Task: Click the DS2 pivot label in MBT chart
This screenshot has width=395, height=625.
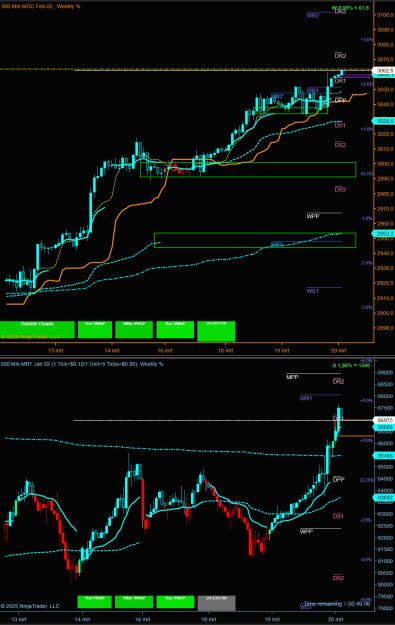Action: (338, 578)
